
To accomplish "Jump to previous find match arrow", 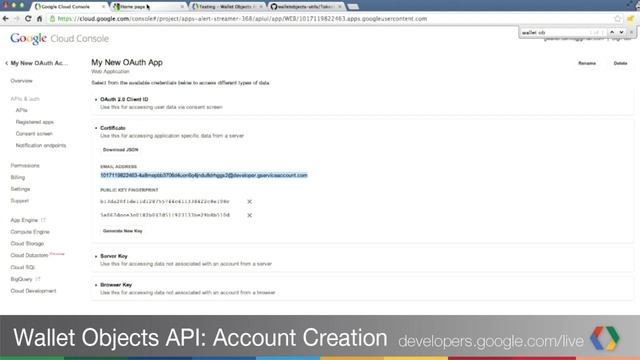I will (x=612, y=32).
